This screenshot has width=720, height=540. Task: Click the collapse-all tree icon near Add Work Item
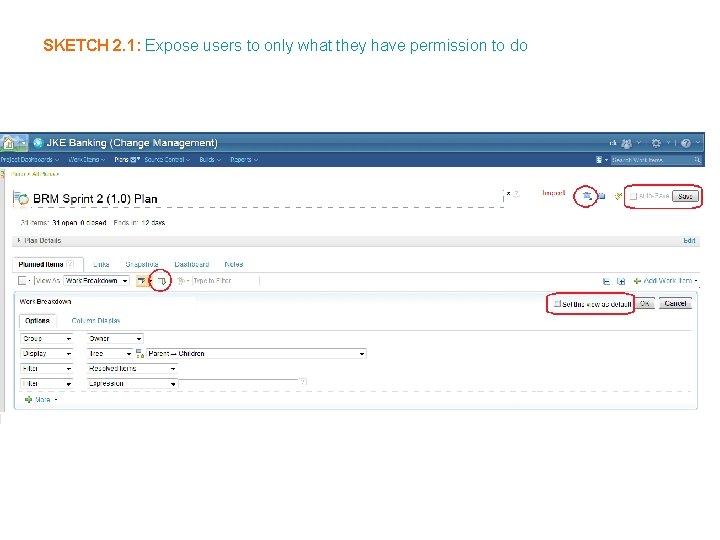(x=606, y=281)
